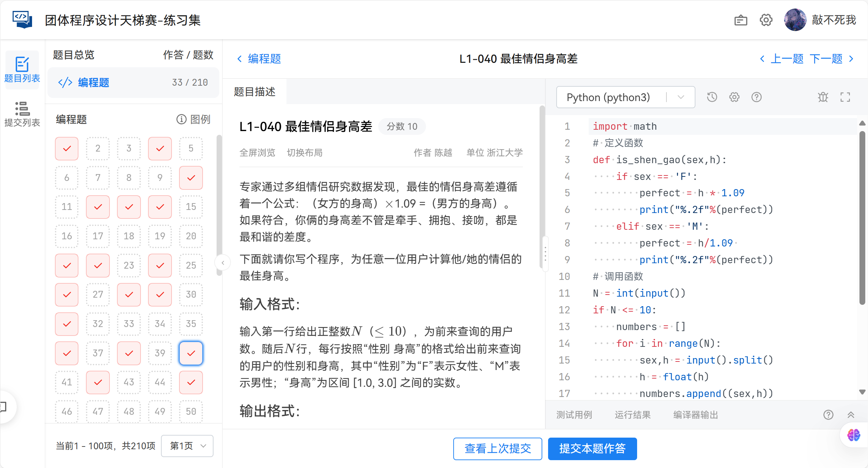Viewport: 868px width, 468px height.
Task: Open the 第1页 page selector dropdown
Action: [187, 446]
